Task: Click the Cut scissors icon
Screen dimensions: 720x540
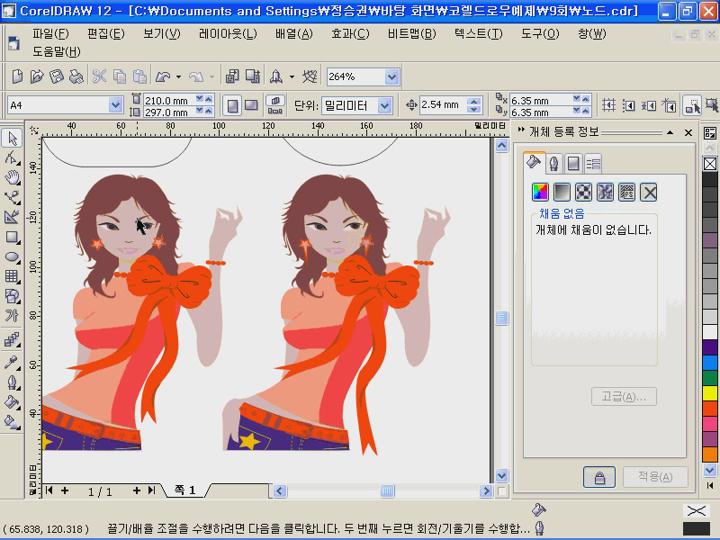Action: click(99, 76)
